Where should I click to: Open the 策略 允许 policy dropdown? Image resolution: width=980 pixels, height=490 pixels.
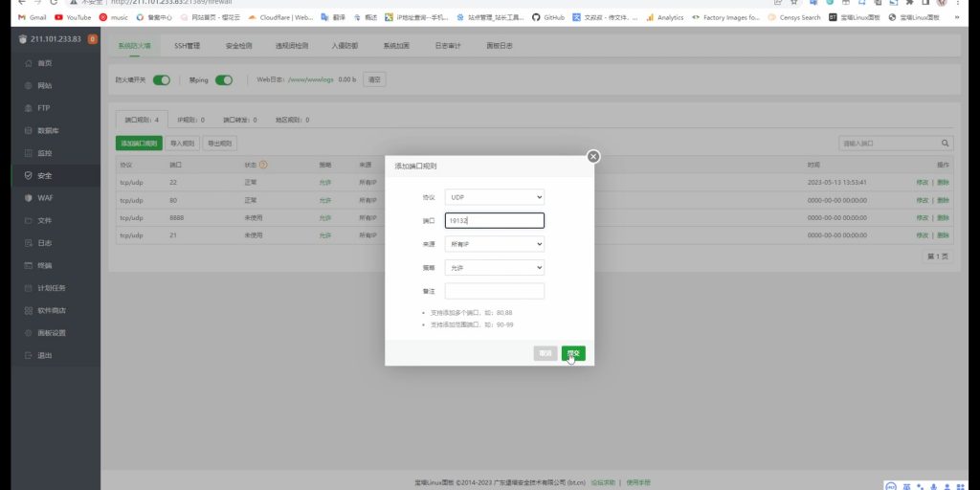coord(495,267)
